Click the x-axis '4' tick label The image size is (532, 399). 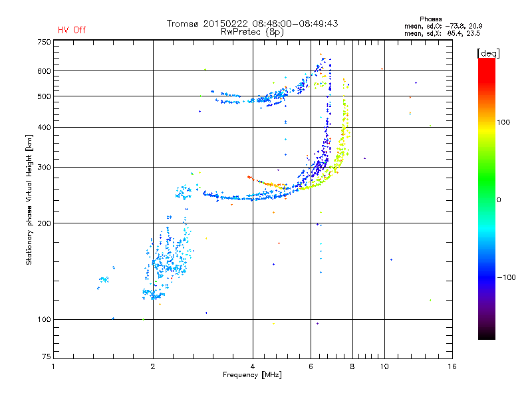pos(253,366)
